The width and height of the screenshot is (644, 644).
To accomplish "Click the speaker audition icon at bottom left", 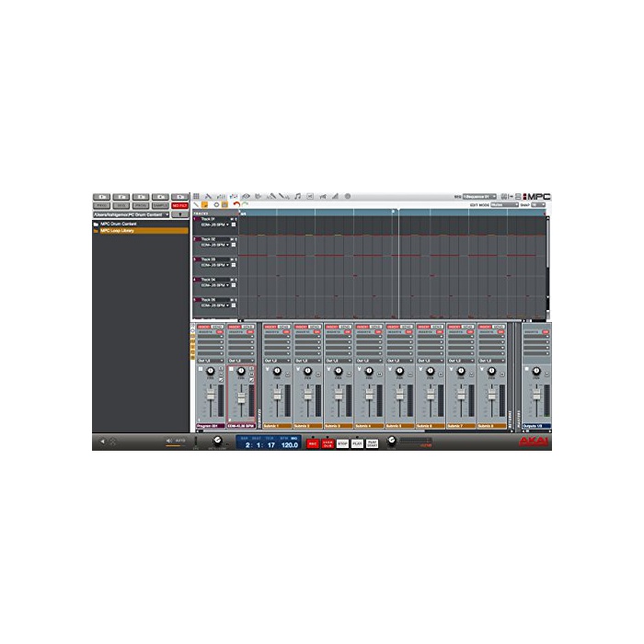I will pos(102,442).
